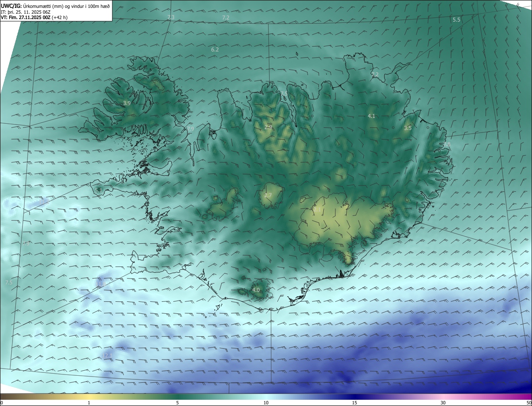Click the 1 tick on the colour scale
The height and width of the screenshot is (406, 532).
pyautogui.click(x=89, y=403)
